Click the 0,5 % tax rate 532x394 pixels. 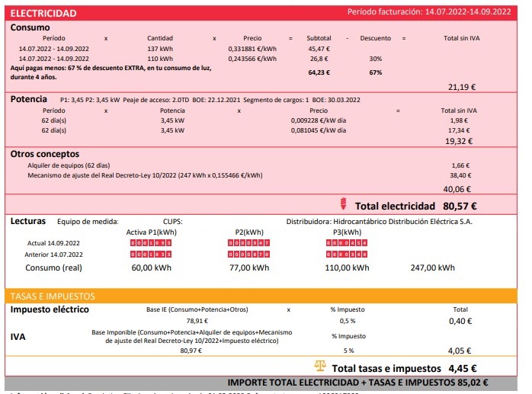pos(348,321)
